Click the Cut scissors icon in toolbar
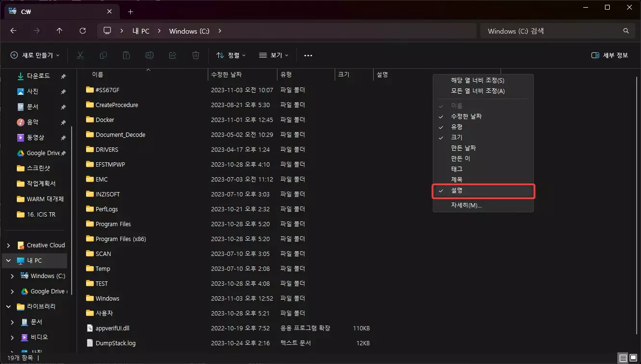The image size is (641, 364). [80, 55]
